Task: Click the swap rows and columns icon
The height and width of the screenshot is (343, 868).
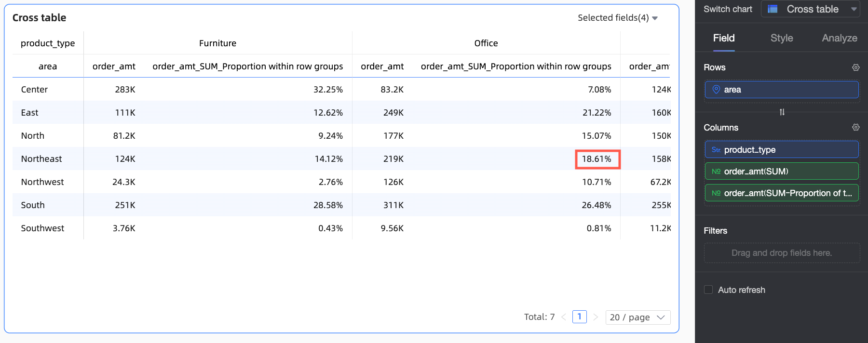Action: [x=782, y=112]
